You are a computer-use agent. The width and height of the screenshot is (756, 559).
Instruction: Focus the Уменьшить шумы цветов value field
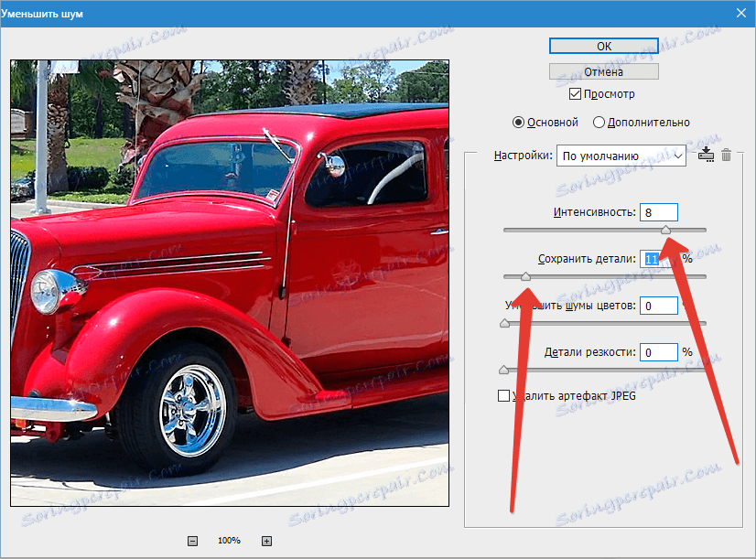658,306
